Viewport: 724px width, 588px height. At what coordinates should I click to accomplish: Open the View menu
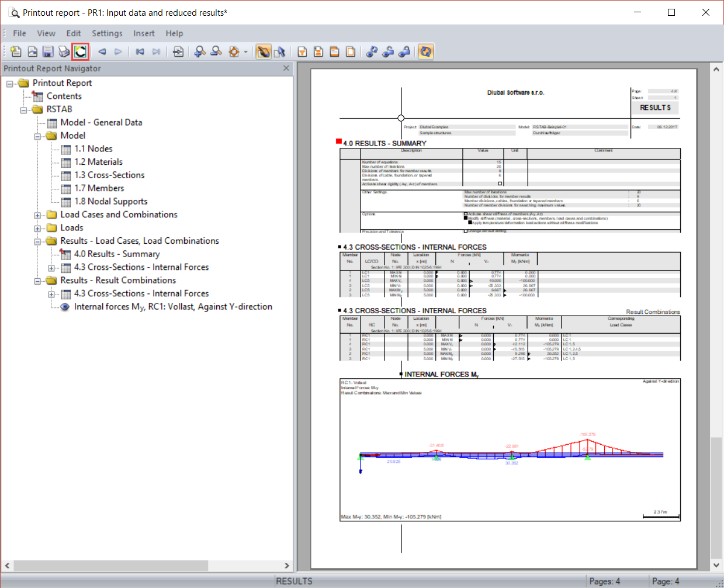pyautogui.click(x=46, y=33)
